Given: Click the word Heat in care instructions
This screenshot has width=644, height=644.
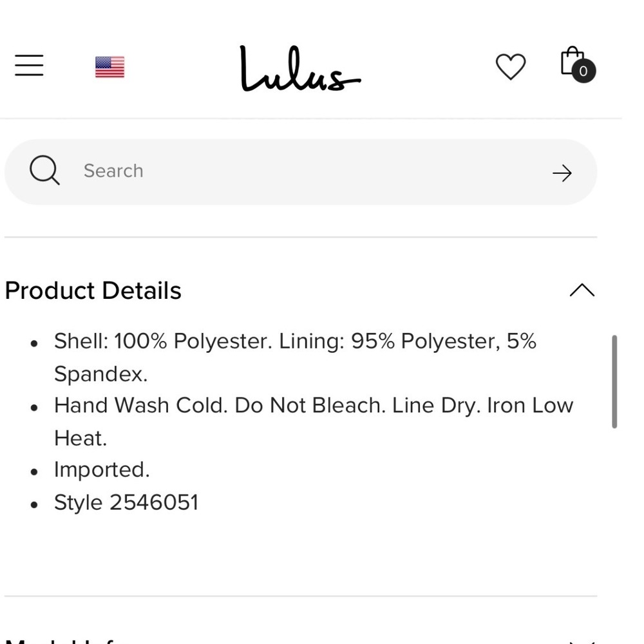Looking at the screenshot, I should tap(80, 438).
